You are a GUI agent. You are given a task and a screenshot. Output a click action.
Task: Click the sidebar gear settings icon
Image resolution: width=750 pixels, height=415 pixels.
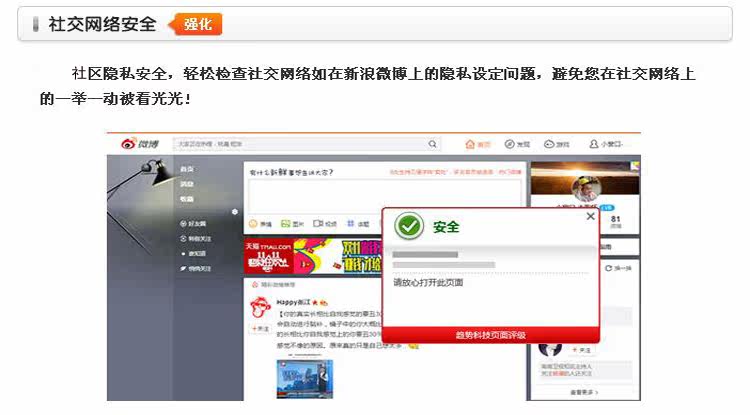(x=235, y=211)
